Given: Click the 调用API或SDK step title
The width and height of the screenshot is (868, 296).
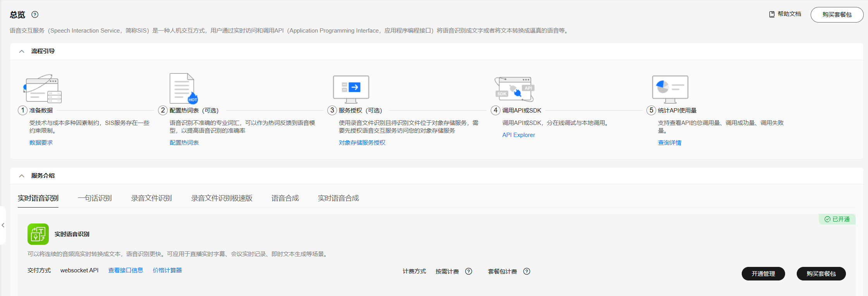Looking at the screenshot, I should 522,111.
